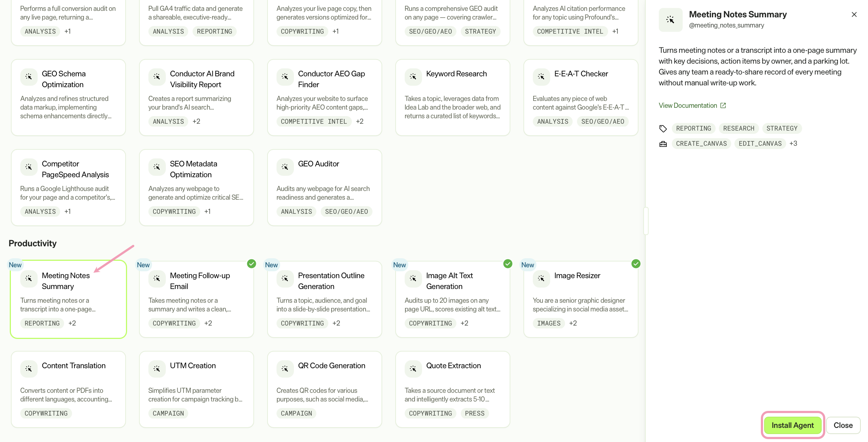868x442 pixels.
Task: Open the GEO Auditor card title
Action: [319, 164]
